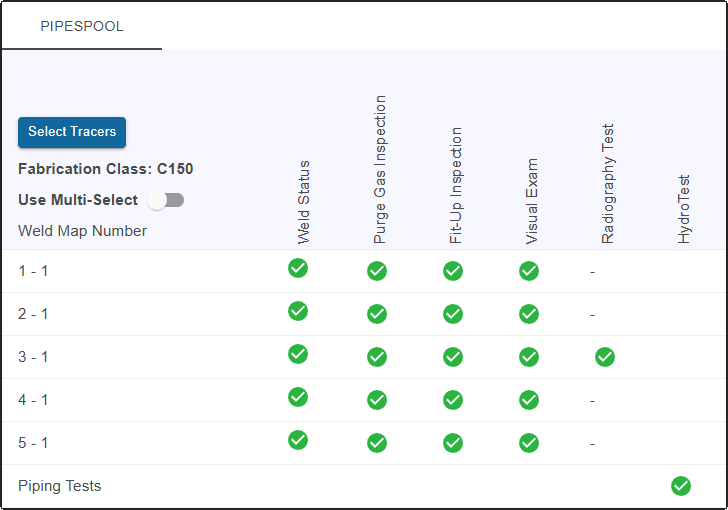The height and width of the screenshot is (510, 728).
Task: Select weld map row 3 - 1
Action: point(33,357)
